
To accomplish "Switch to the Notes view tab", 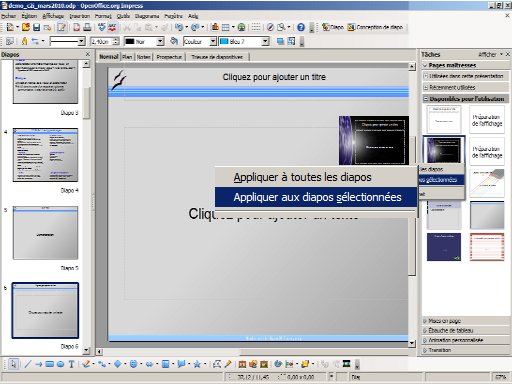I will click(144, 57).
